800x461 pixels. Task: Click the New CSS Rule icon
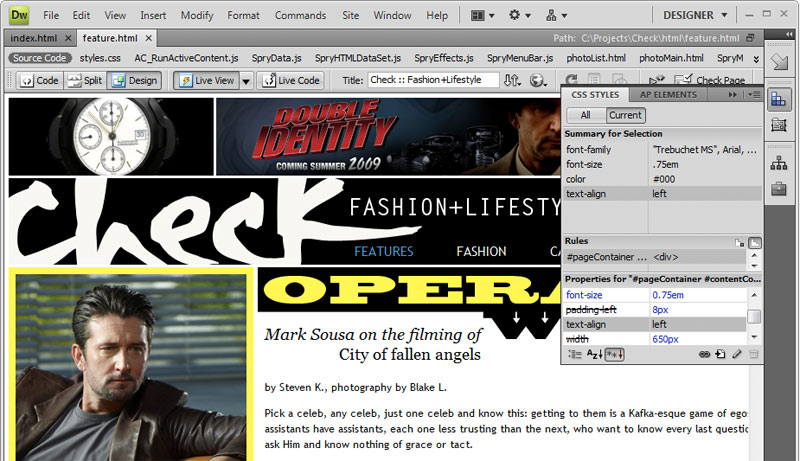720,354
